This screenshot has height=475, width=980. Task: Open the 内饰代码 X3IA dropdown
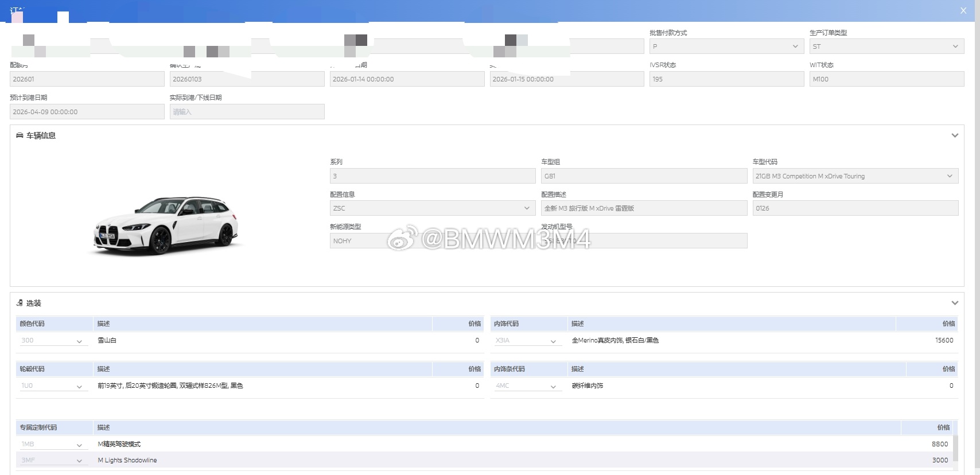point(527,341)
